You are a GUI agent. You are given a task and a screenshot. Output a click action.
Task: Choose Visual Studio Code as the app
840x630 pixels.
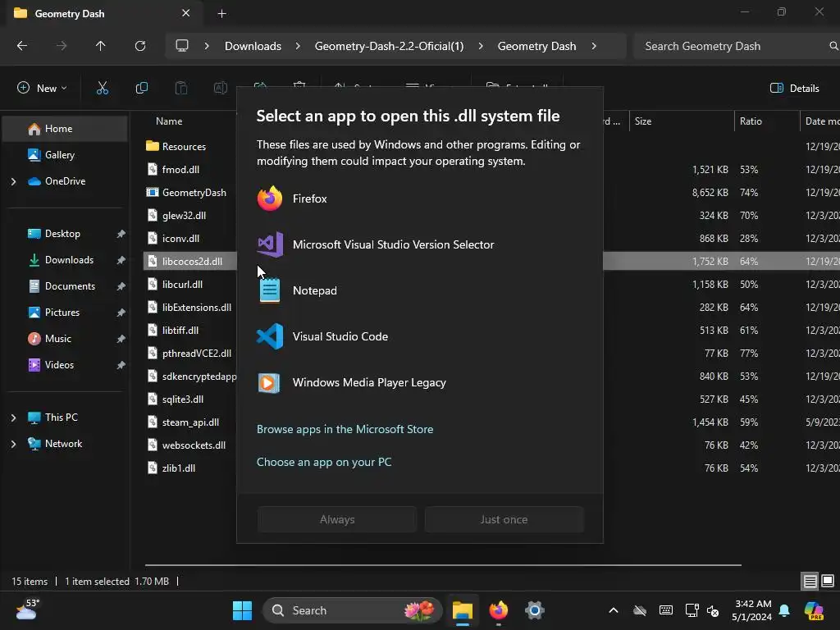(419, 337)
